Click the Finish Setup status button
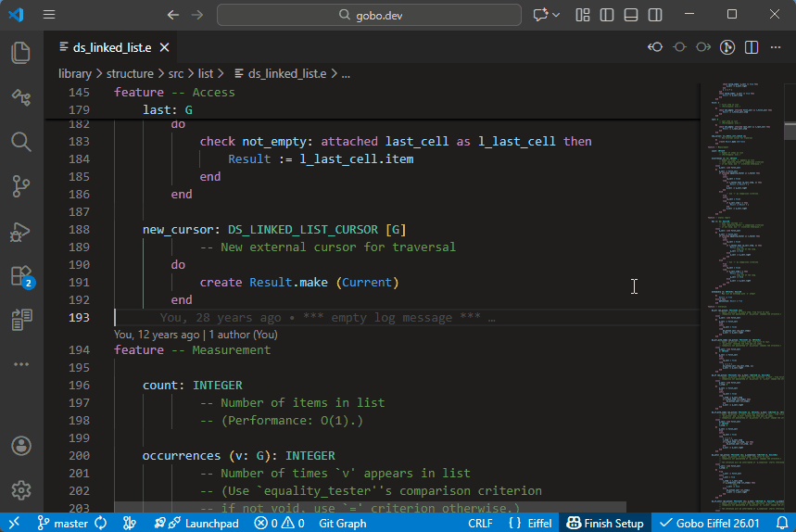 click(x=605, y=523)
